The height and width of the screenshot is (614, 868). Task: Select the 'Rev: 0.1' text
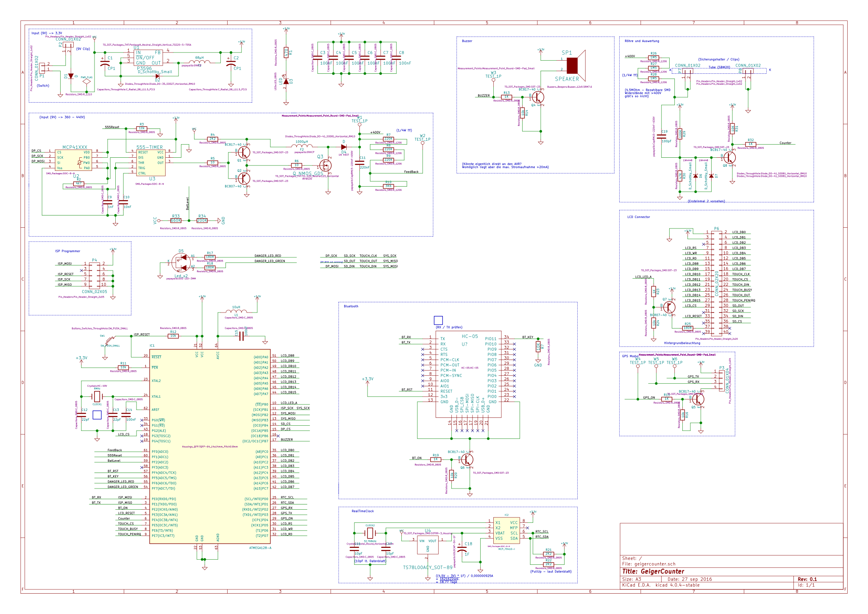click(807, 579)
